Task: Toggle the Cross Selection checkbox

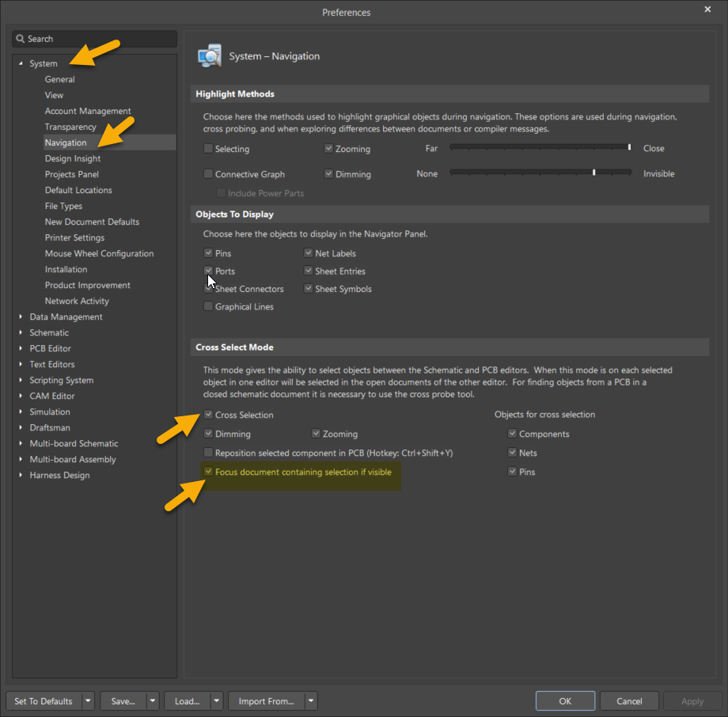Action: [208, 415]
